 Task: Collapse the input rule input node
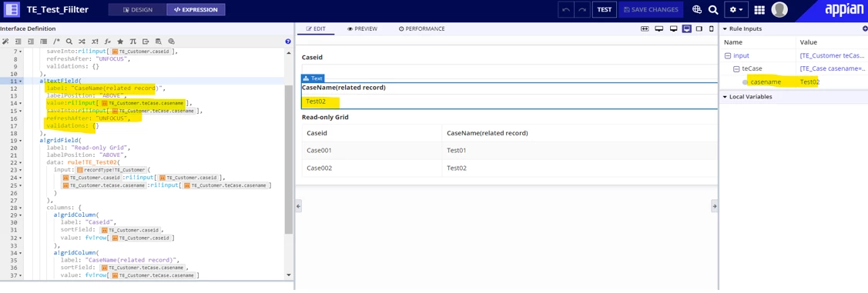727,55
